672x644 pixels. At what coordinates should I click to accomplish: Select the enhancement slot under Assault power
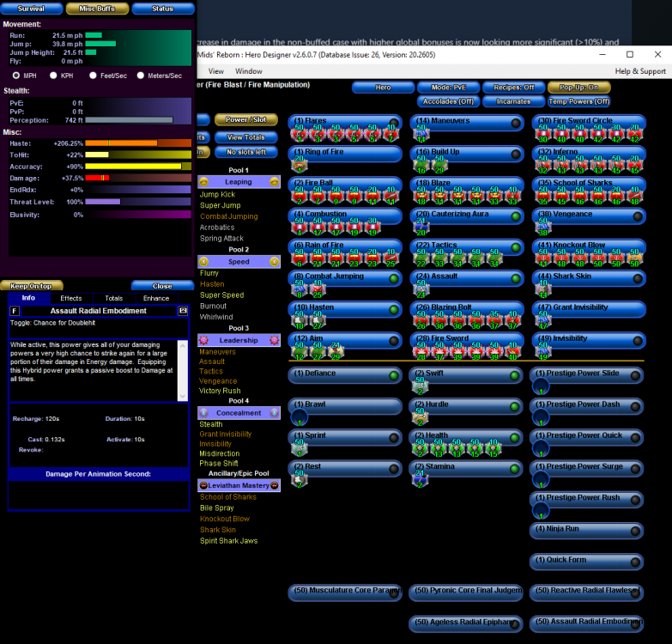[421, 290]
